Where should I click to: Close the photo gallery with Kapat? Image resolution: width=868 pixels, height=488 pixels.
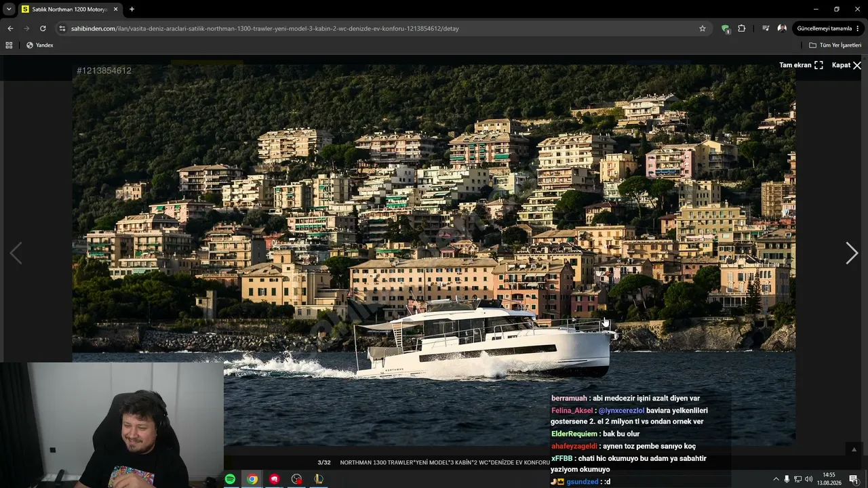(846, 65)
